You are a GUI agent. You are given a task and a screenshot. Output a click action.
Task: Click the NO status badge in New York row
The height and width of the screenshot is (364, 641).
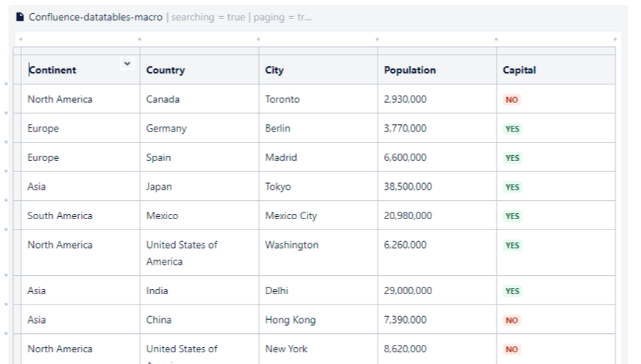pyautogui.click(x=511, y=350)
